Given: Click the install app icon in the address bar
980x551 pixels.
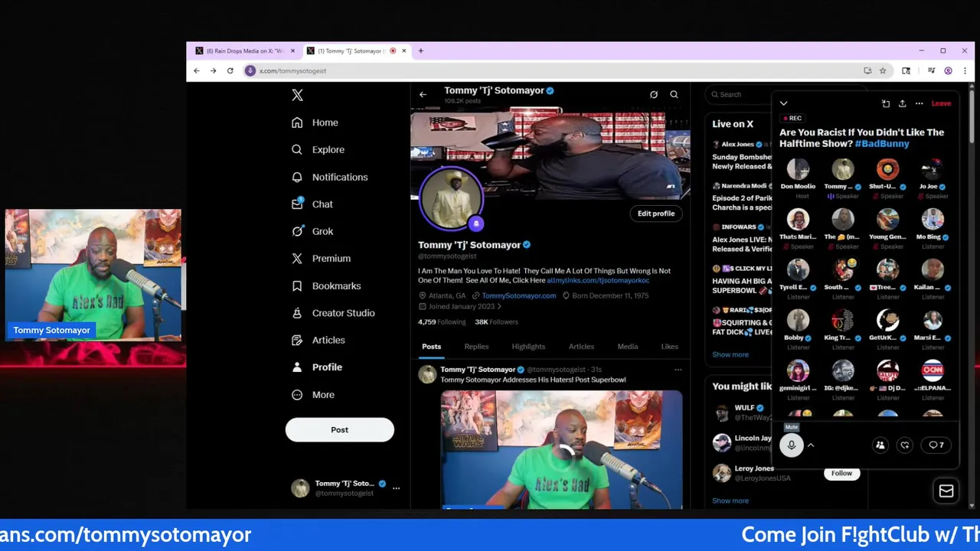Looking at the screenshot, I should tap(867, 70).
